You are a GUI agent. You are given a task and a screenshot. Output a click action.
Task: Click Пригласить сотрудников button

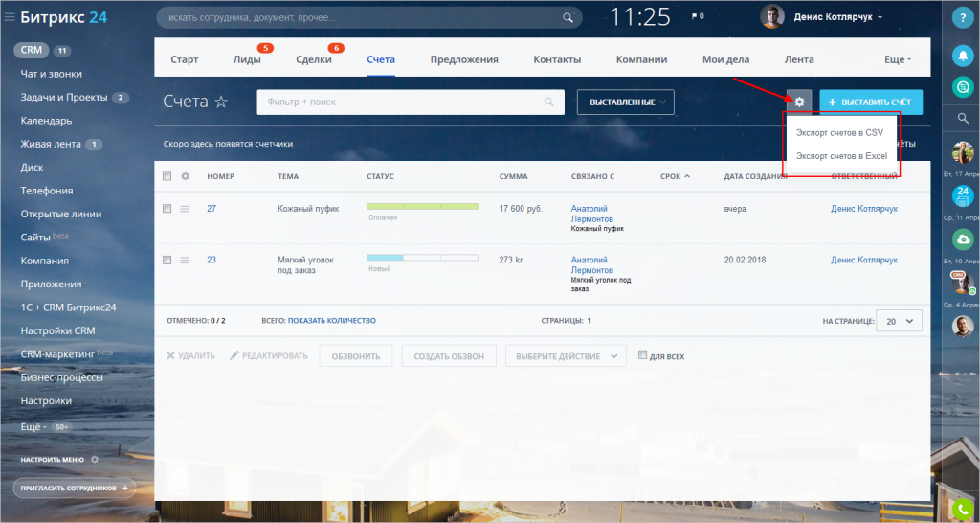pyautogui.click(x=75, y=488)
